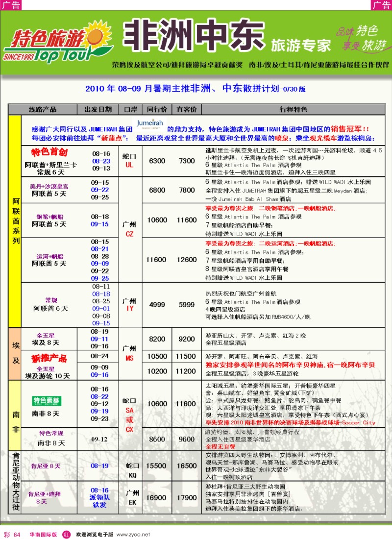Click the 12600 直客价 price

pyautogui.click(x=187, y=260)
